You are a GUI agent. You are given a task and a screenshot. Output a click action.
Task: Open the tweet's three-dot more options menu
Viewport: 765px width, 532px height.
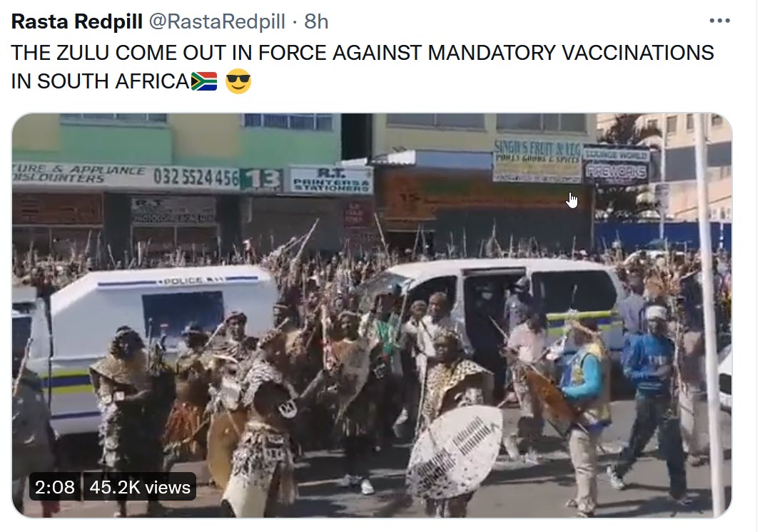719,21
